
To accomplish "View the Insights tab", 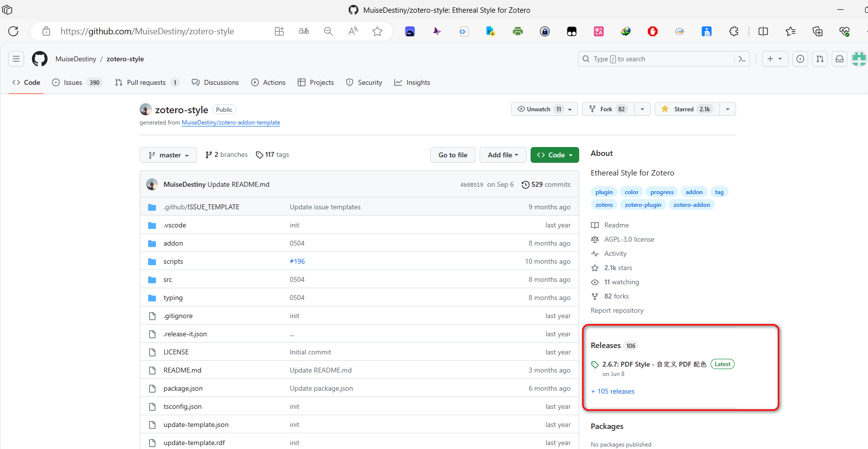I will point(412,82).
